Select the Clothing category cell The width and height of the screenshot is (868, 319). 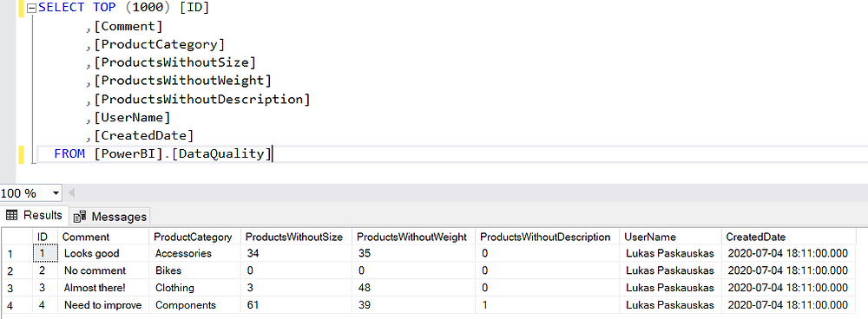tap(194, 288)
